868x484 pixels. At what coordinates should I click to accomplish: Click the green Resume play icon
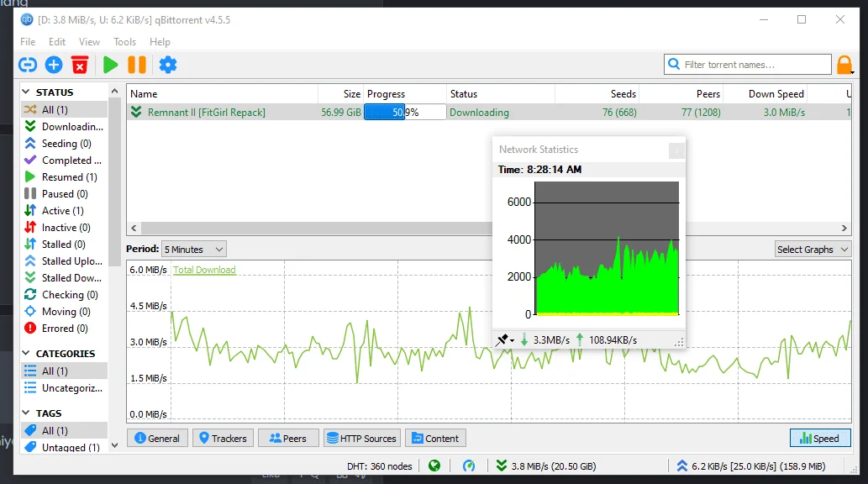coord(110,65)
